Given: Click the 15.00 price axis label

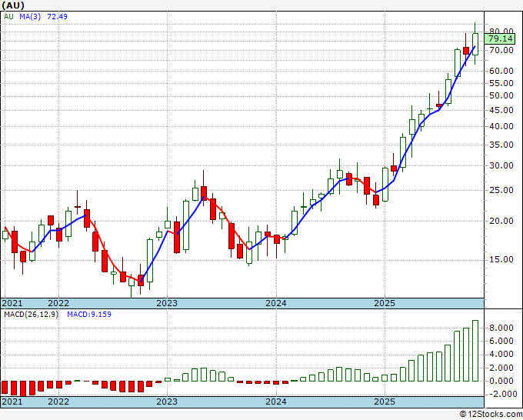Looking at the screenshot, I should pos(501,259).
